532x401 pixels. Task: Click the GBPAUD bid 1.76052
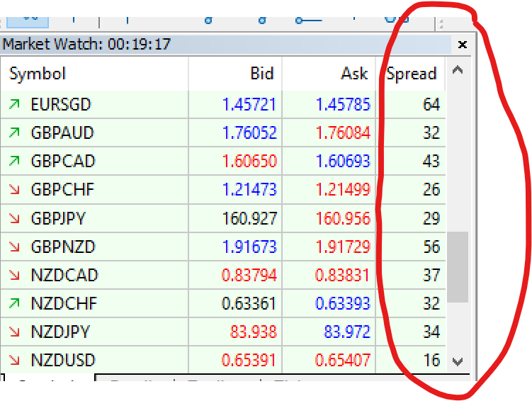(x=249, y=132)
